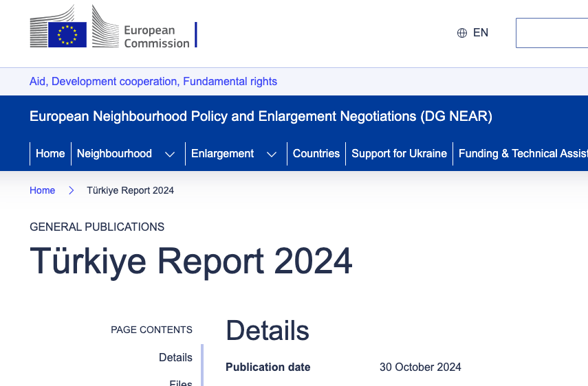Screen dimensions: 588x386
Task: Open the Enlargement menu item
Action: (222, 153)
